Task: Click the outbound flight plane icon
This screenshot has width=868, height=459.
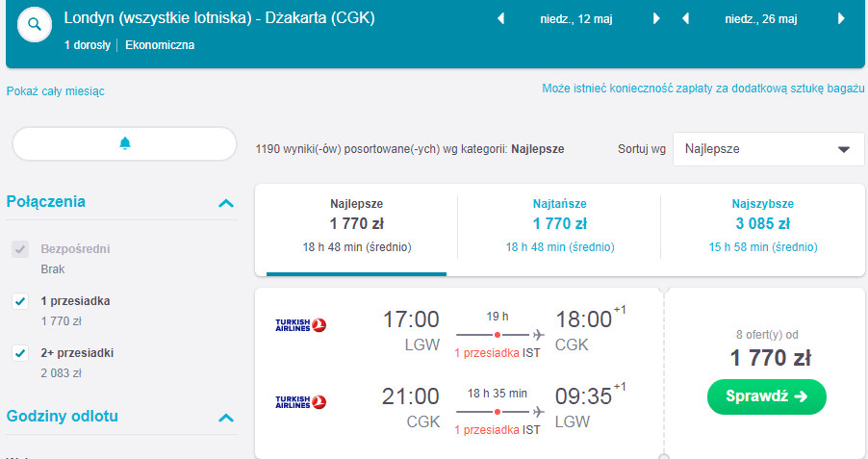Action: 538,335
